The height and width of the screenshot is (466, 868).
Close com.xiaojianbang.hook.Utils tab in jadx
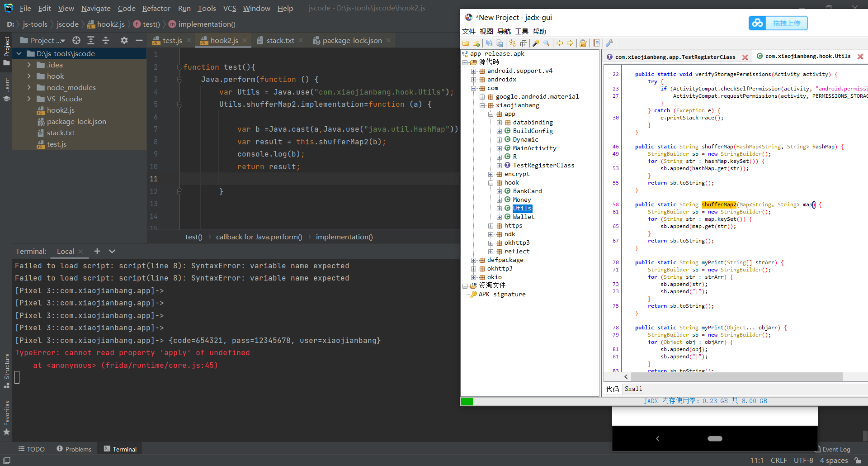(x=860, y=57)
